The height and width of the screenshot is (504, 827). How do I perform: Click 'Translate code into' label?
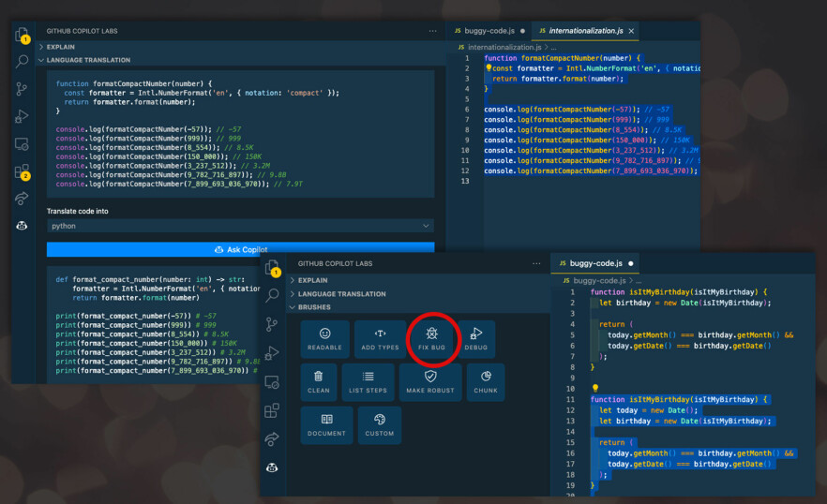tap(78, 212)
